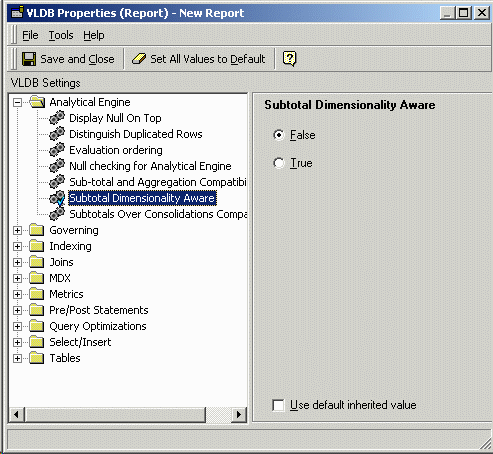The width and height of the screenshot is (493, 454).
Task: Click the Query Optimizations folder icon
Action: point(36,326)
